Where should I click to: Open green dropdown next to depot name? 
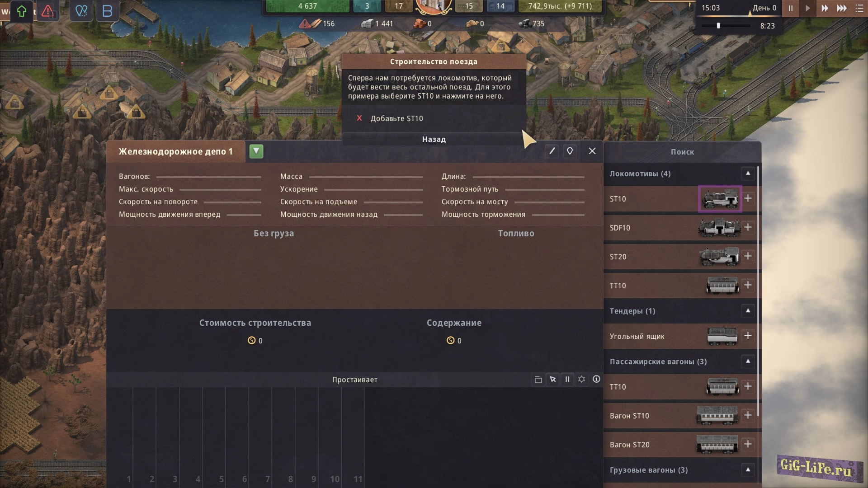256,151
